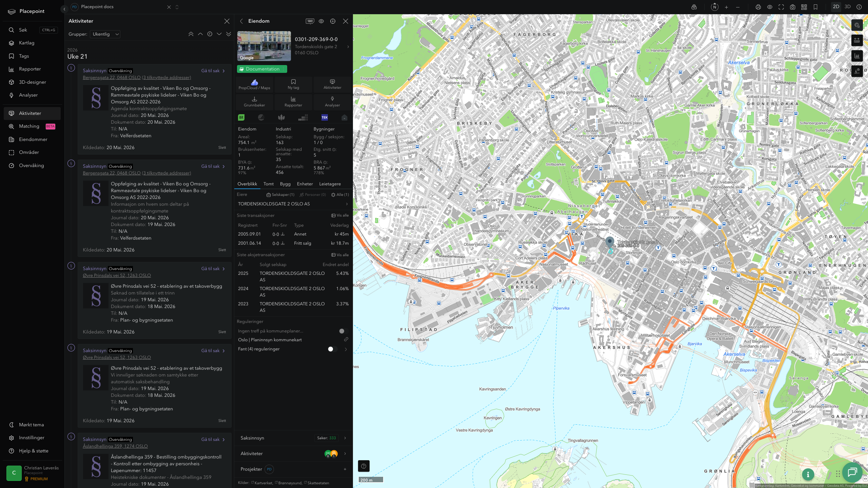This screenshot has height=488, width=868.
Task: Expand the Fant (4) reguleringer chevron
Action: 346,349
